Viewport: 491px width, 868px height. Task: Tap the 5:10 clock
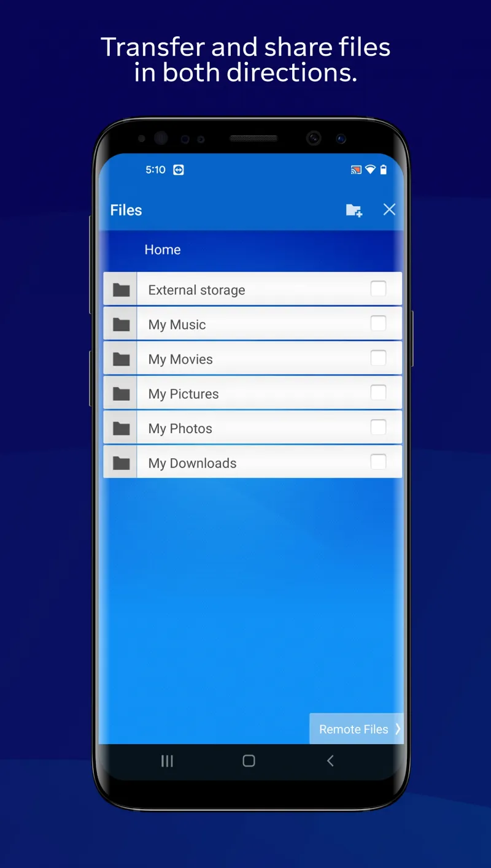(155, 170)
